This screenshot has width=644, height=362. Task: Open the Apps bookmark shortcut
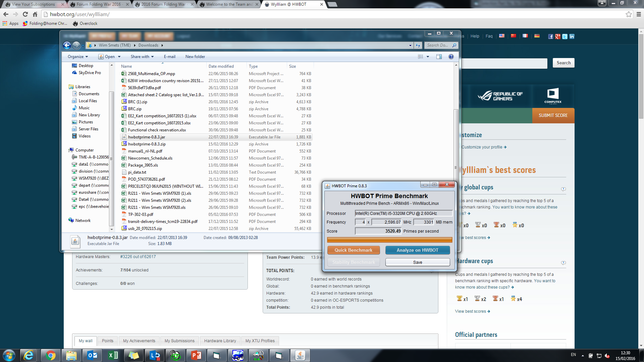point(11,23)
